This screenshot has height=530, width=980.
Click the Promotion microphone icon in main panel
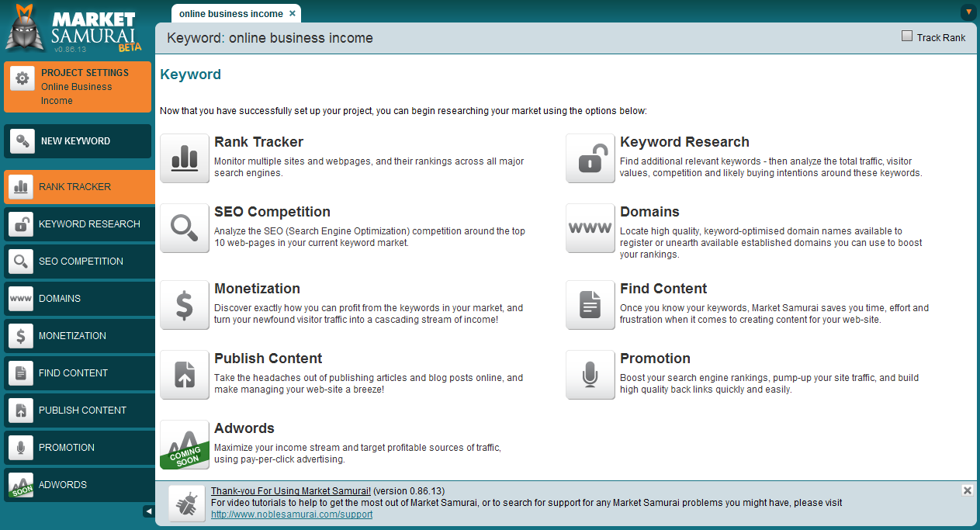590,375
